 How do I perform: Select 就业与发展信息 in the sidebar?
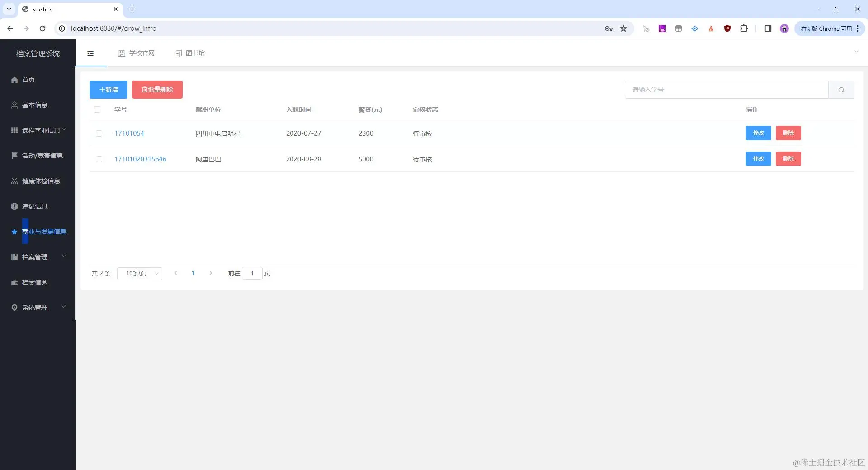point(38,232)
